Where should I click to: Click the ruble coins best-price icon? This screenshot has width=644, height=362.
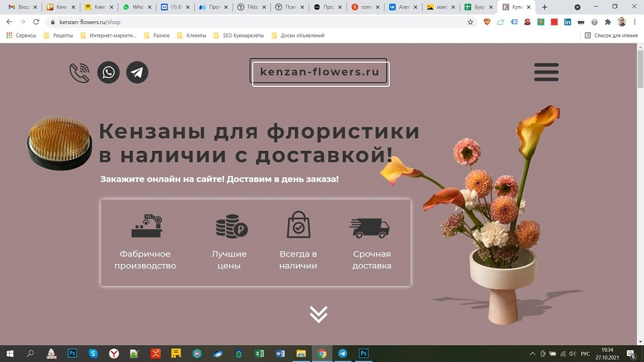coord(231,227)
